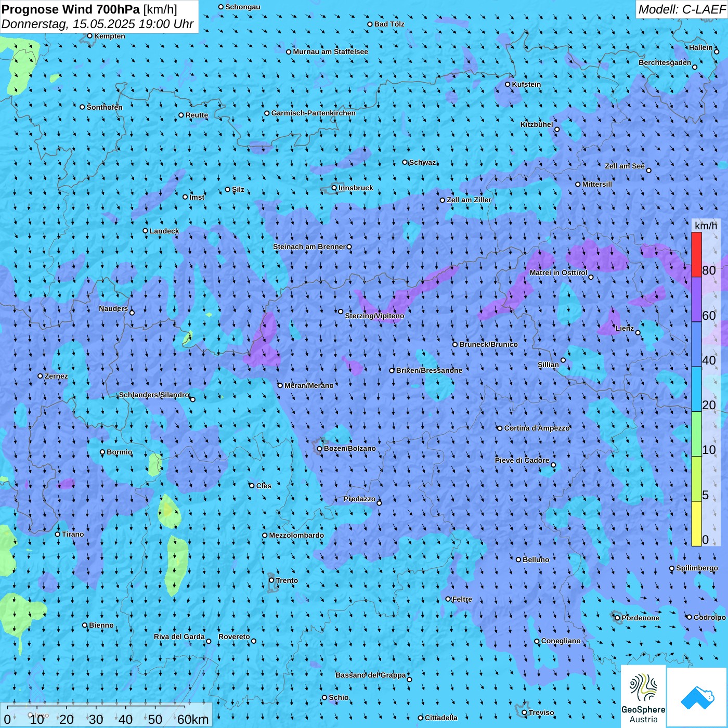Image resolution: width=728 pixels, height=728 pixels.
Task: Click the 'Prognose Wind 700hPa' title
Action: click(x=71, y=9)
